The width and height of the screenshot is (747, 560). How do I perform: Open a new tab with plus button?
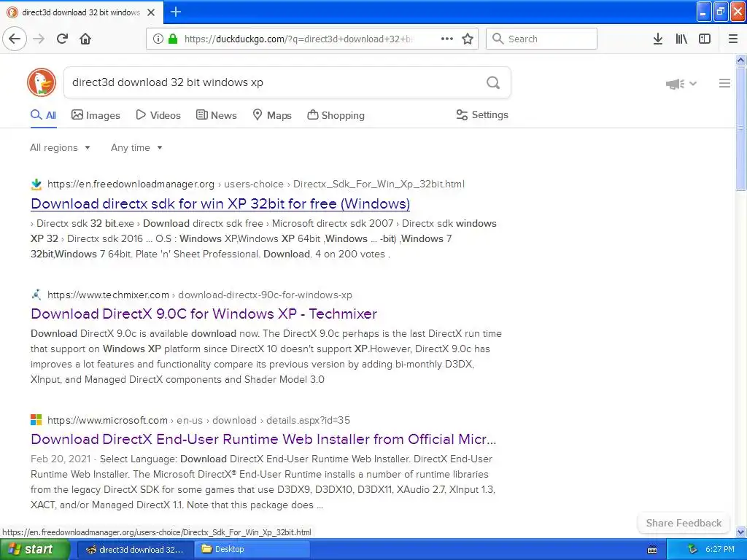[176, 12]
